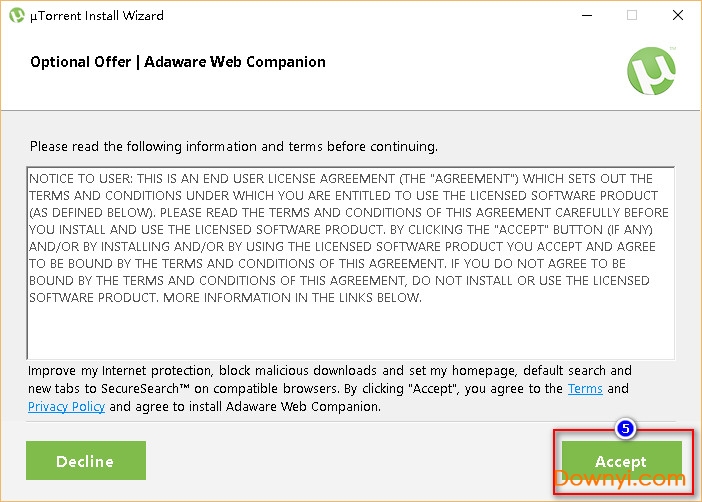Image resolution: width=702 pixels, height=502 pixels.
Task: Open the Privacy Policy link
Action: [66, 407]
